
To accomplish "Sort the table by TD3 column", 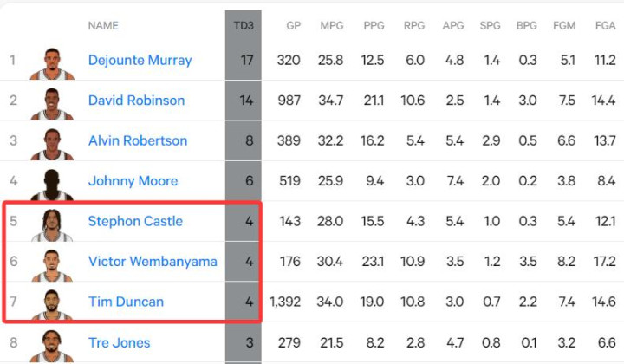I will coord(244,25).
